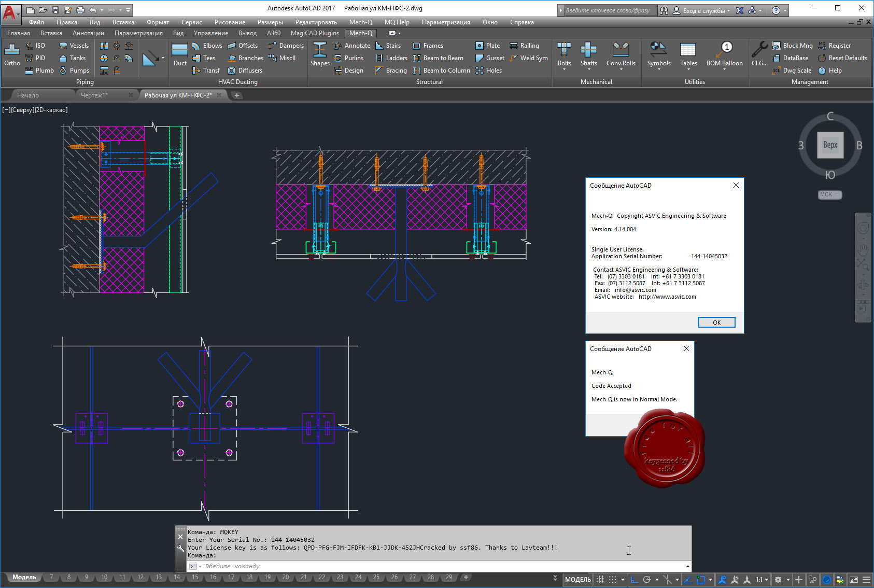Image resolution: width=874 pixels, height=588 pixels.
Task: Click the Bracing tool
Action: 391,71
